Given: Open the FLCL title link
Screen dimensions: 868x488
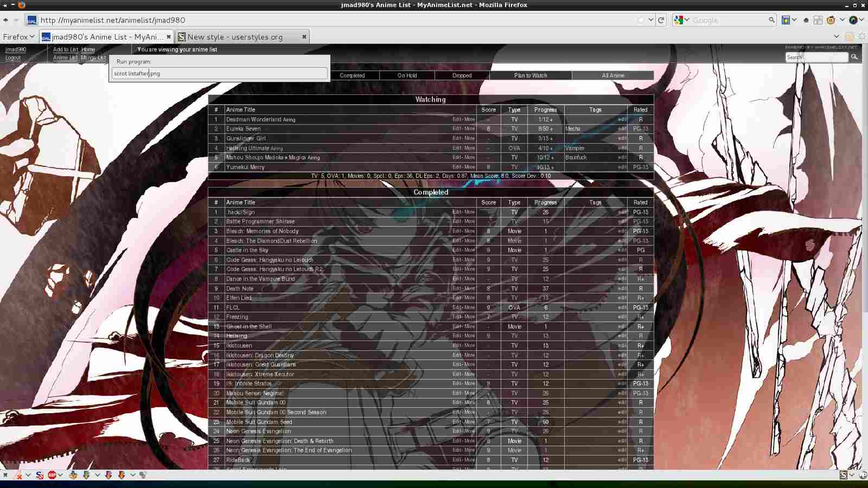Looking at the screenshot, I should (233, 307).
